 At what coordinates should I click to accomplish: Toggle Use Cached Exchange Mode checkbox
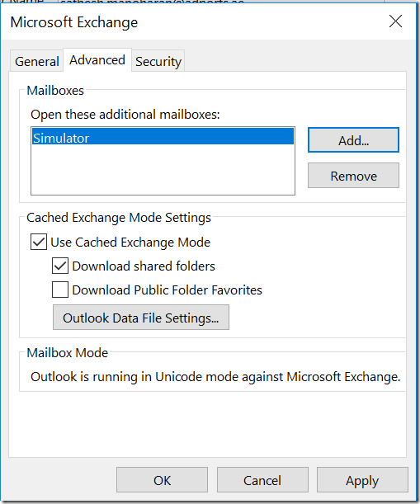(39, 242)
